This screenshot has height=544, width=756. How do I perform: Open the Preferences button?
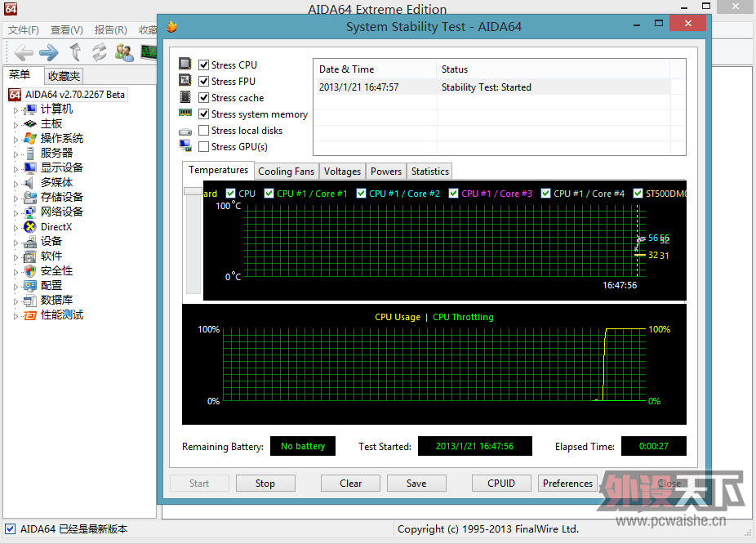(x=568, y=484)
